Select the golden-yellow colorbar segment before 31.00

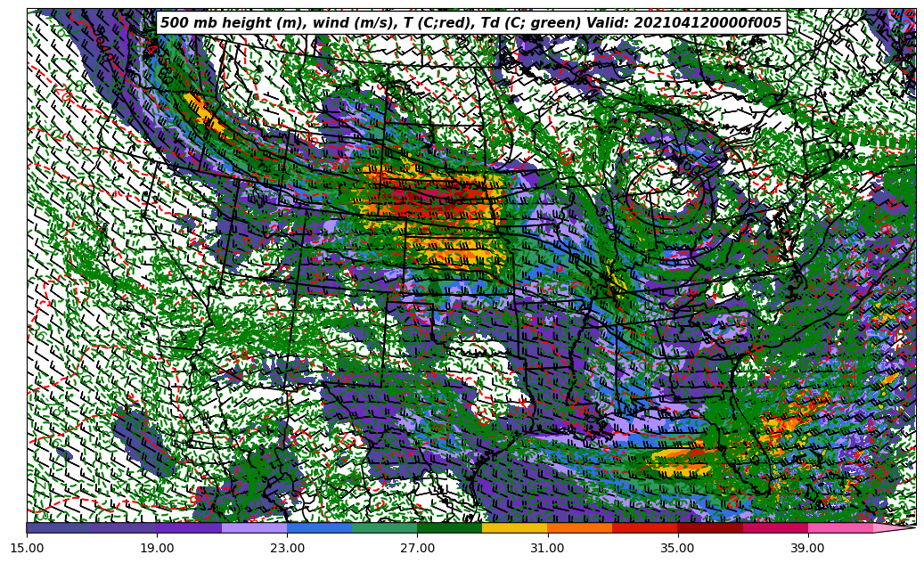click(515, 527)
